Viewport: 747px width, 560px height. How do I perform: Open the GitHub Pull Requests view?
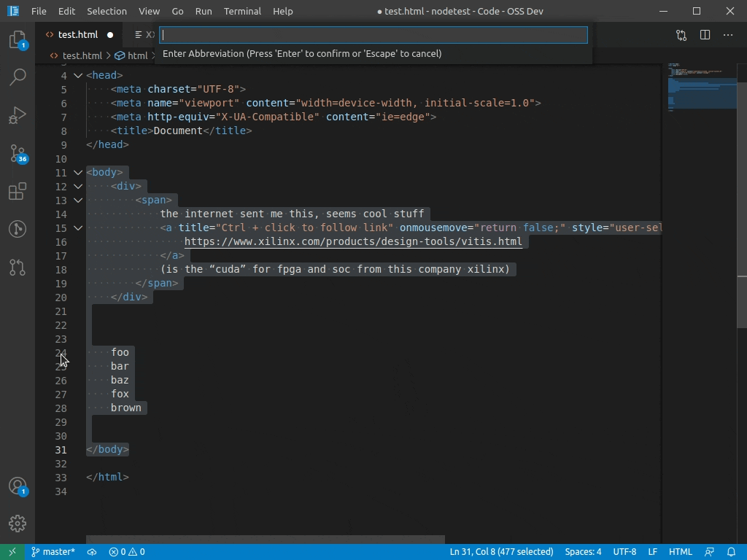click(18, 267)
